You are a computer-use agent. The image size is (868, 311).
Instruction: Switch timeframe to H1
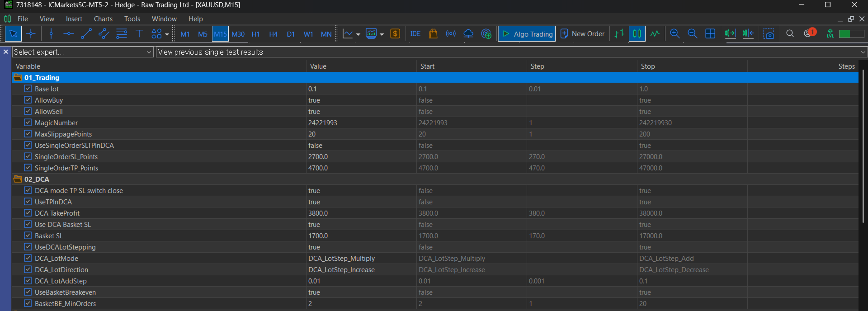(x=255, y=34)
